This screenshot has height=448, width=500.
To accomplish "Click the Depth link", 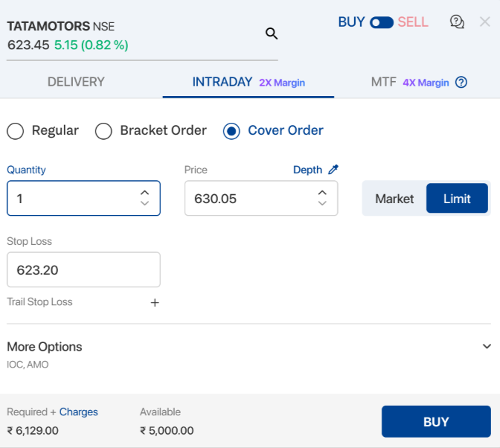I will pos(307,170).
